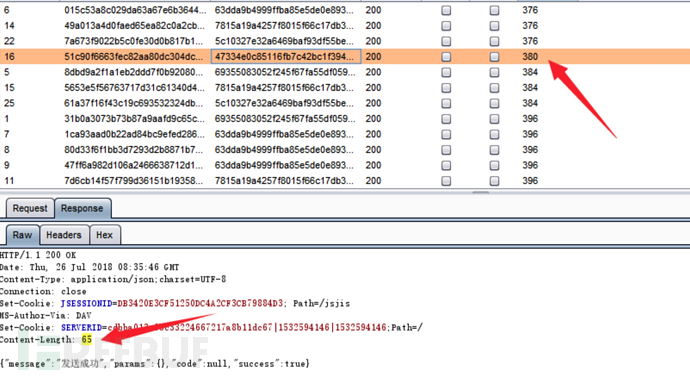Click 5c10327e32a6469baf93df55be... in row 22
Screen dimensions: 690x377
point(284,41)
